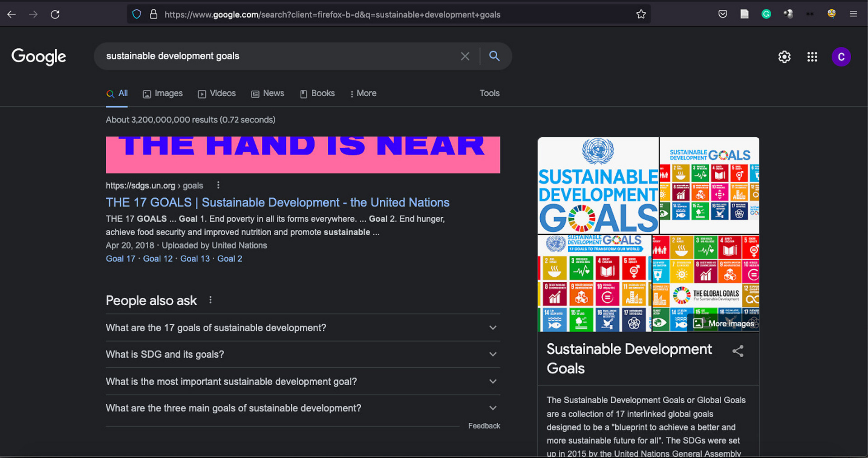Viewport: 868px width, 458px height.
Task: Click the browser URL address bar
Action: 389,14
